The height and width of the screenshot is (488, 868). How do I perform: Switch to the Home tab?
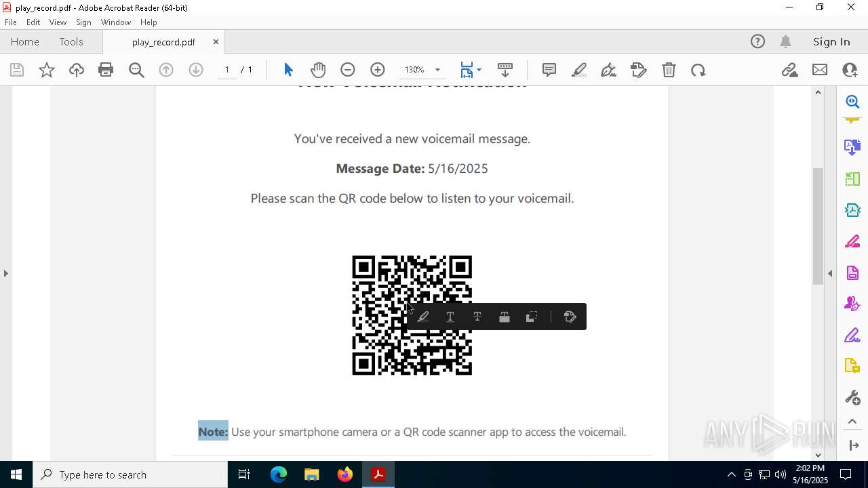[25, 41]
